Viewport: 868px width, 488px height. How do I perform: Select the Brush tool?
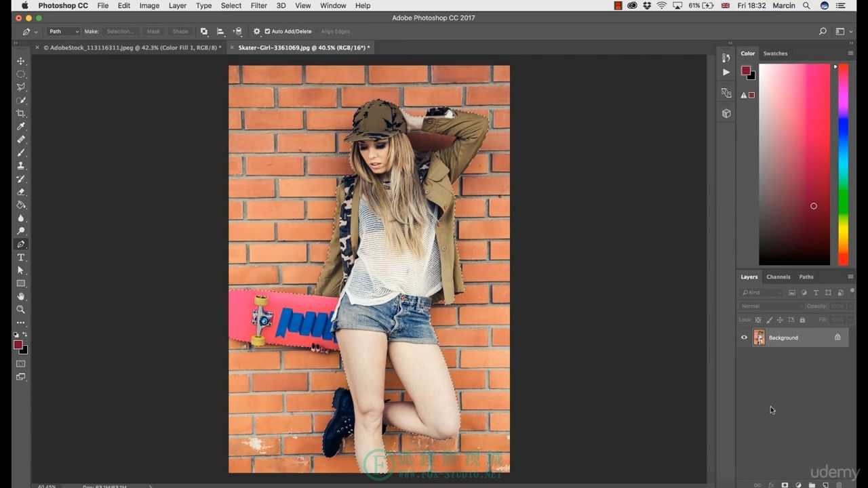pos(21,152)
